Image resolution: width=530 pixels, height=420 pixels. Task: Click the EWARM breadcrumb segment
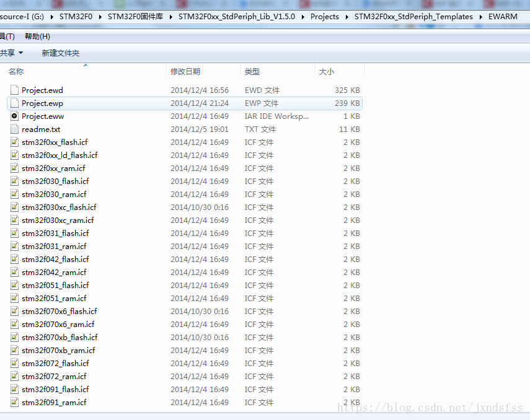point(503,17)
